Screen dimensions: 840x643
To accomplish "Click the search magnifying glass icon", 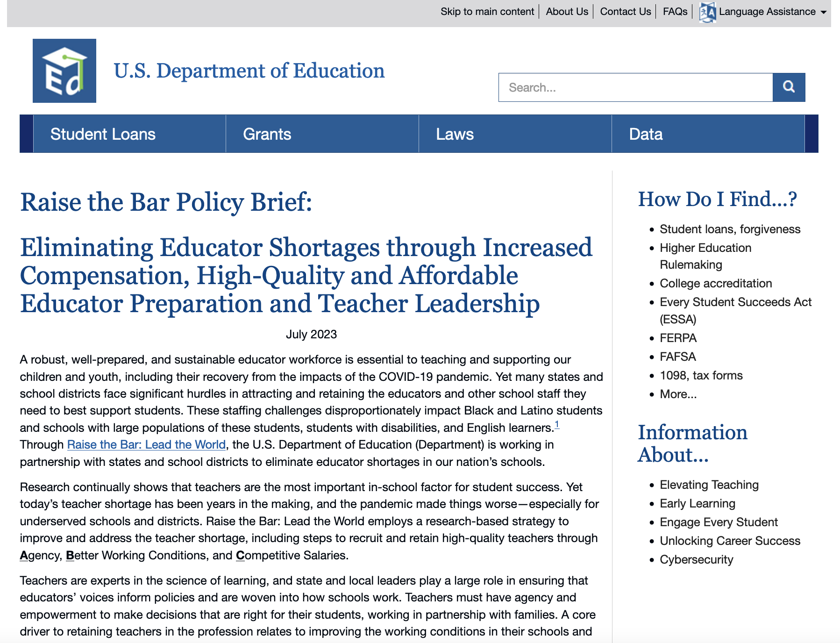I will tap(788, 87).
